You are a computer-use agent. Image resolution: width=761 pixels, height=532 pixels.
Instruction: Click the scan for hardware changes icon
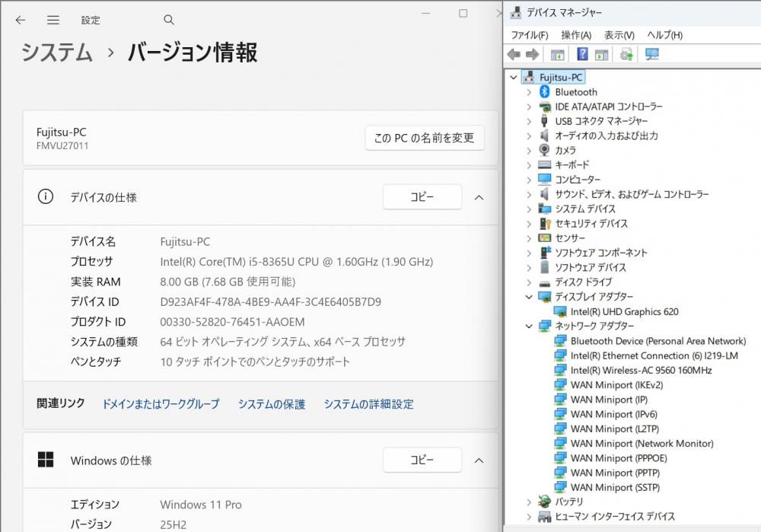click(652, 54)
